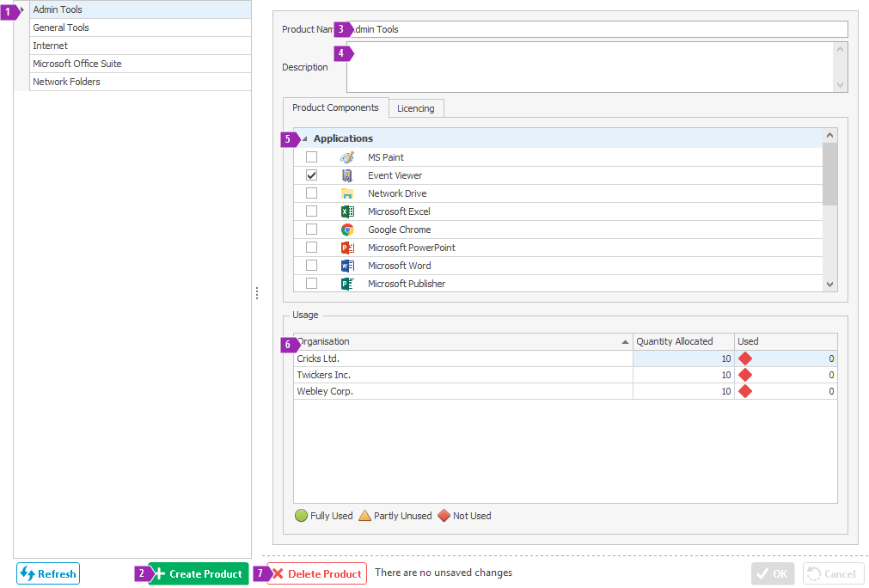Click the Create Product button

coord(199,573)
